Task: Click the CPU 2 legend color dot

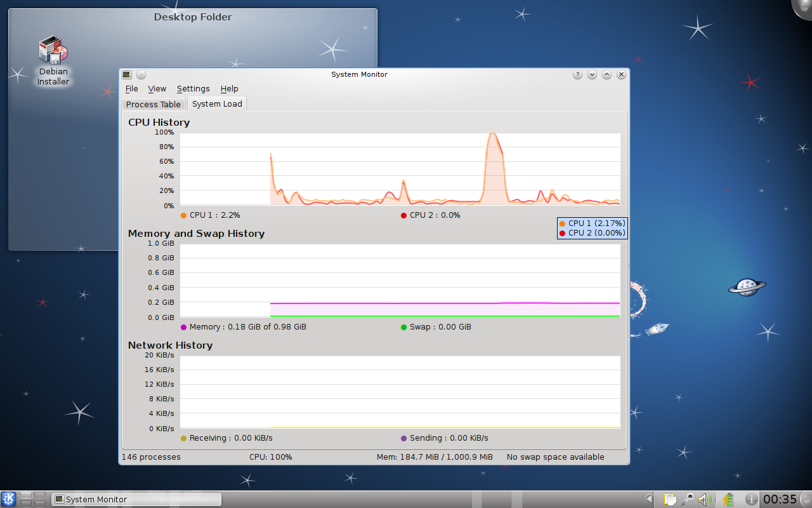Action: tap(403, 215)
